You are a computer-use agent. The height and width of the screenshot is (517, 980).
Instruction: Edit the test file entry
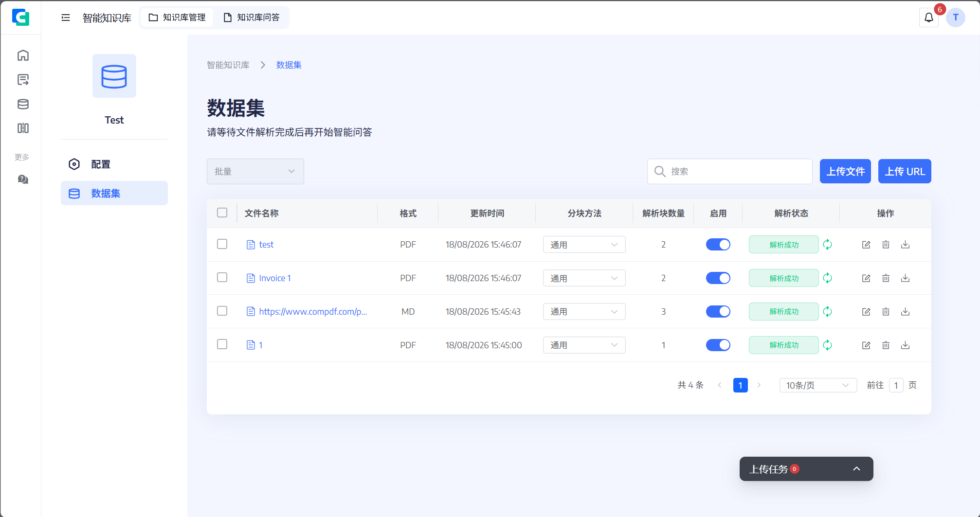[866, 245]
